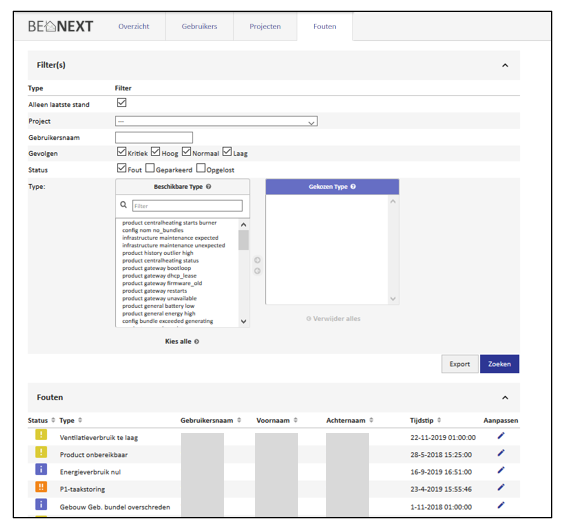The height and width of the screenshot is (528, 564).
Task: Click the type filter search magnifier icon
Action: pyautogui.click(x=123, y=205)
